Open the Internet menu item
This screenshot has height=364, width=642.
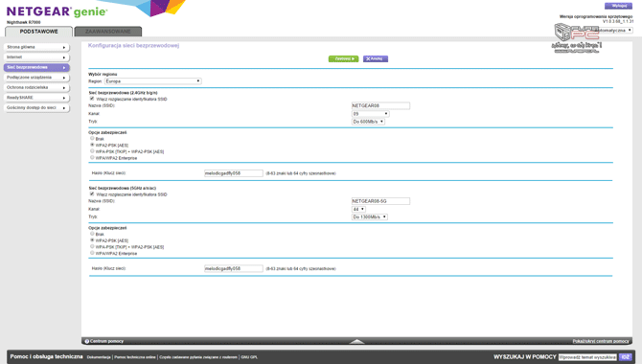click(x=36, y=57)
